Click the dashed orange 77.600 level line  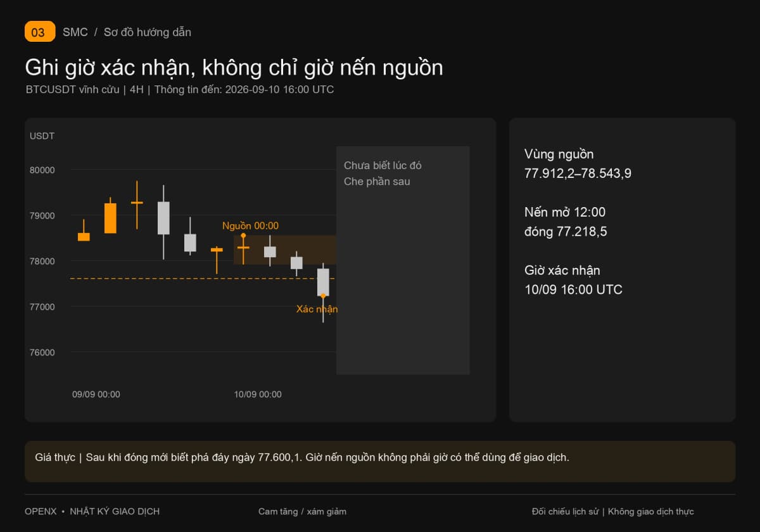(203, 278)
